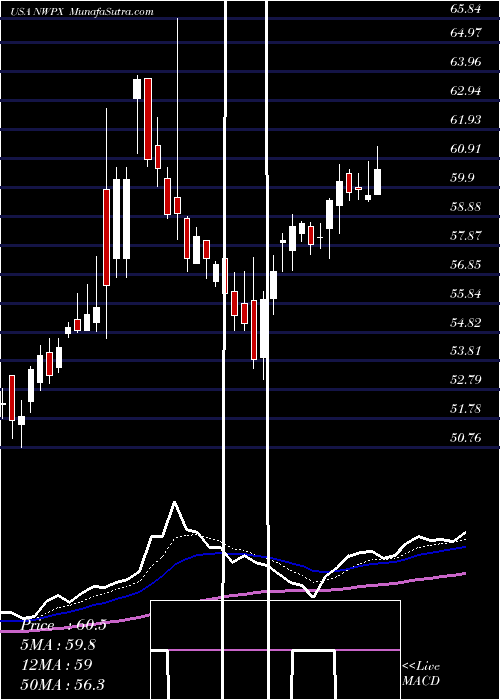Click price axis label 53.81
The image size is (500, 700).
[x=466, y=351]
